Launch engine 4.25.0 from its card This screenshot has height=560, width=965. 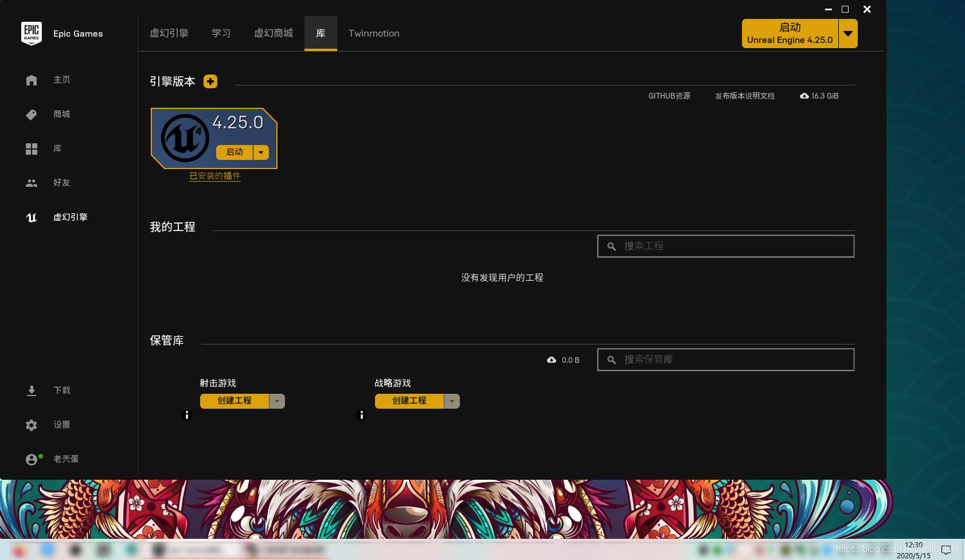point(234,152)
